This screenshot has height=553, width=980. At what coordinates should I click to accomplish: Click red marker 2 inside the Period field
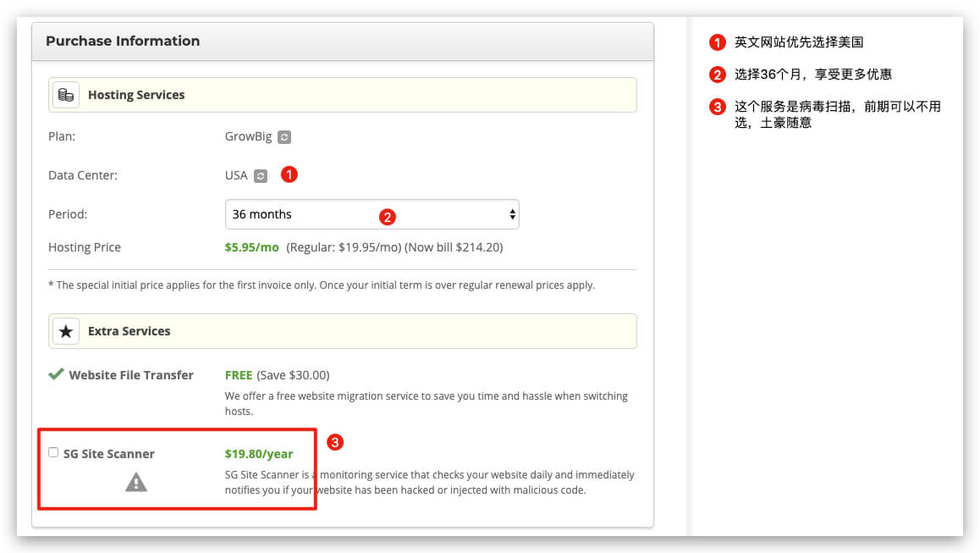386,217
